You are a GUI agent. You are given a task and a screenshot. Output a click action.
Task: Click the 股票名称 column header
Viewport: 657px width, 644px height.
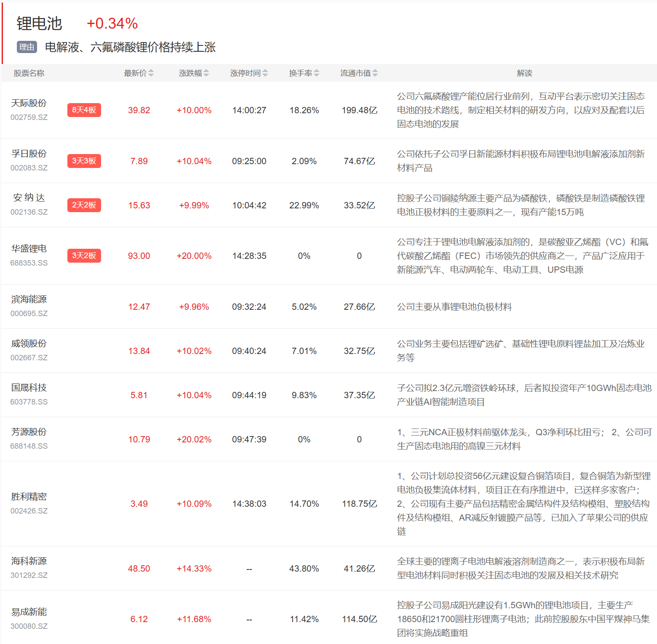pyautogui.click(x=29, y=73)
